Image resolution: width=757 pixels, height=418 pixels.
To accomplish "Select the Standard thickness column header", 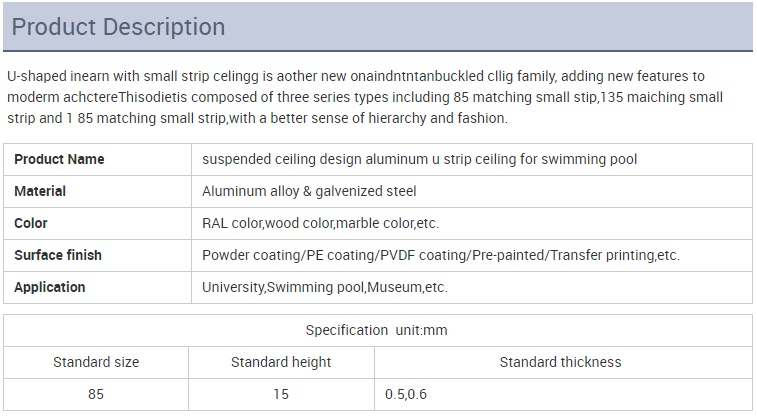I will click(560, 362).
